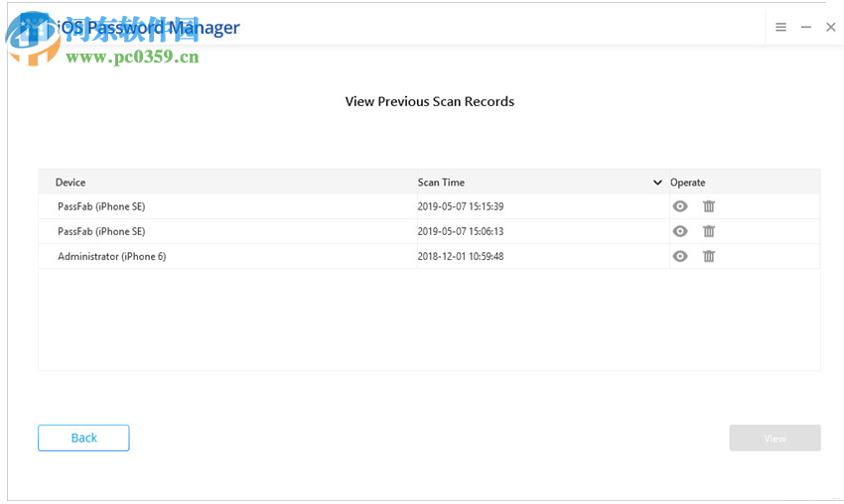Select the Administrator (iPhone 6) row
The height and width of the screenshot is (504, 844).
429,256
